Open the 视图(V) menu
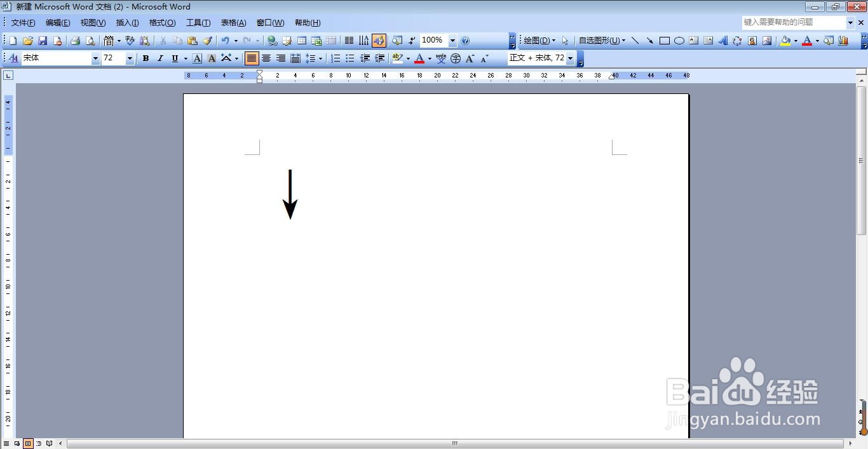 93,23
